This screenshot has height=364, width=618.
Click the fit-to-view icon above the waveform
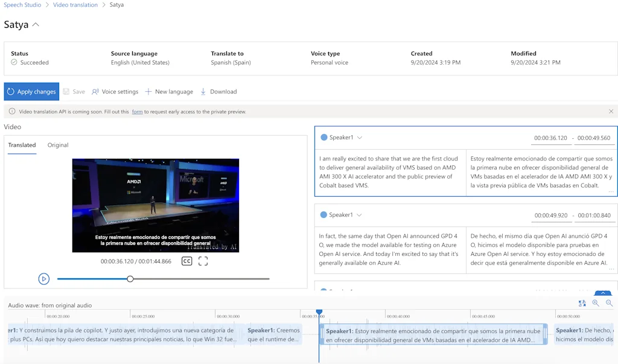point(582,303)
